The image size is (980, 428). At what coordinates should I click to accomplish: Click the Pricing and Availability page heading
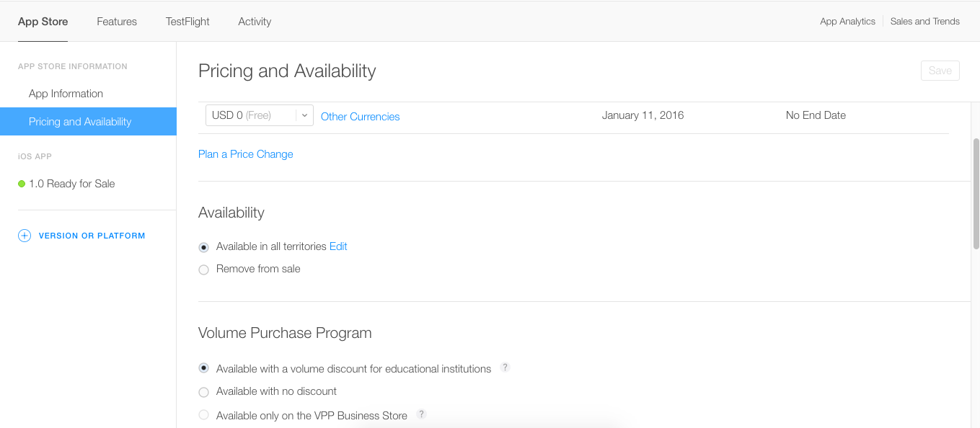pyautogui.click(x=287, y=71)
